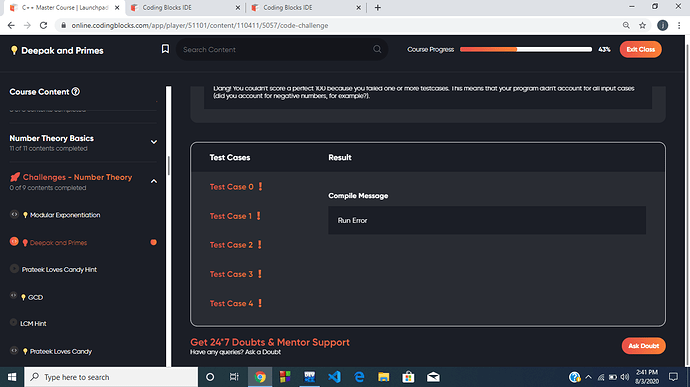Show hidden system tray icons chevron
690x387 pixels.
588,377
